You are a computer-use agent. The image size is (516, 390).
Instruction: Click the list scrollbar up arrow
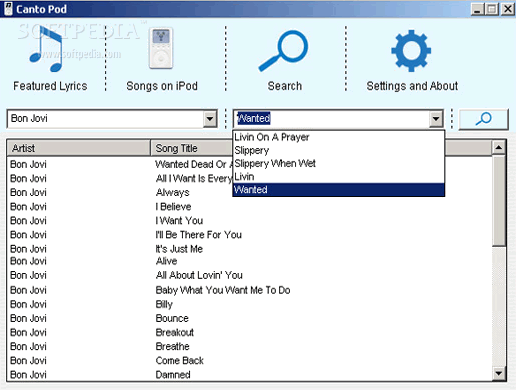pyautogui.click(x=499, y=148)
